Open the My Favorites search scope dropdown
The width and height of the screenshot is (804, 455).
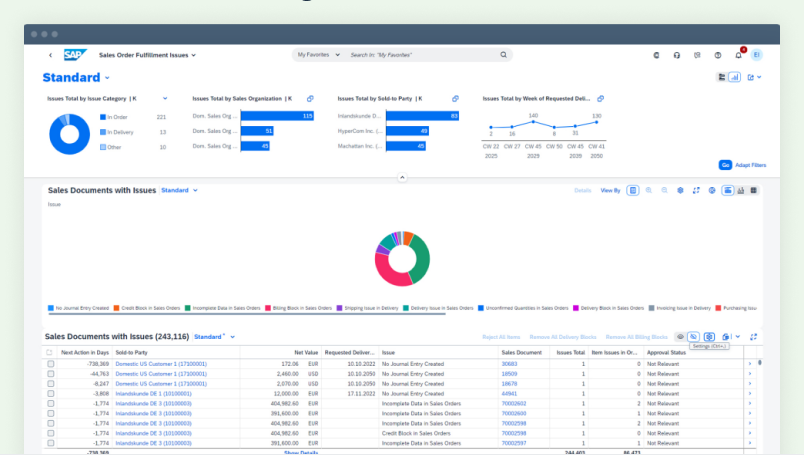tap(318, 55)
